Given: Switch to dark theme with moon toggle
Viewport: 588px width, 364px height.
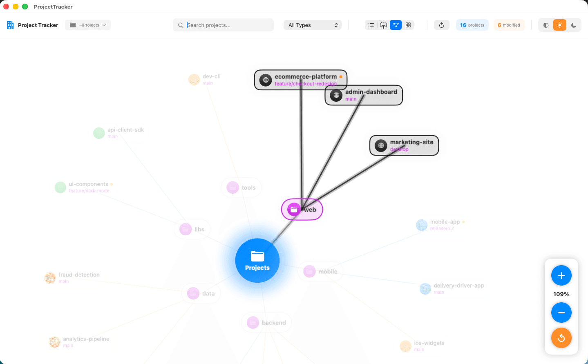Looking at the screenshot, I should click(573, 25).
